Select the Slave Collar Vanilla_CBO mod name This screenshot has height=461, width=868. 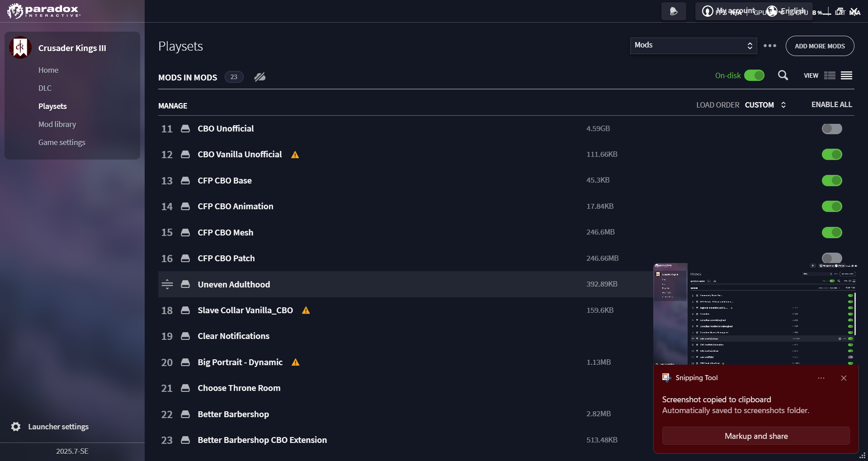pos(245,310)
